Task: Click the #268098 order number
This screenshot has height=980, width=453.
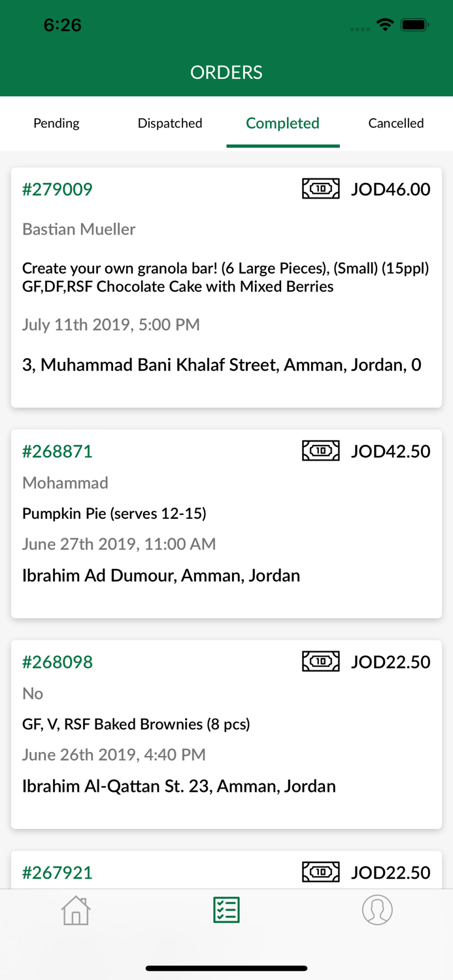Action: tap(58, 661)
